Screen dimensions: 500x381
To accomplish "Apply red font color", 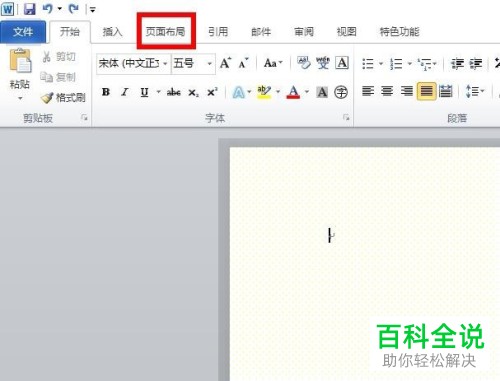I will 293,92.
